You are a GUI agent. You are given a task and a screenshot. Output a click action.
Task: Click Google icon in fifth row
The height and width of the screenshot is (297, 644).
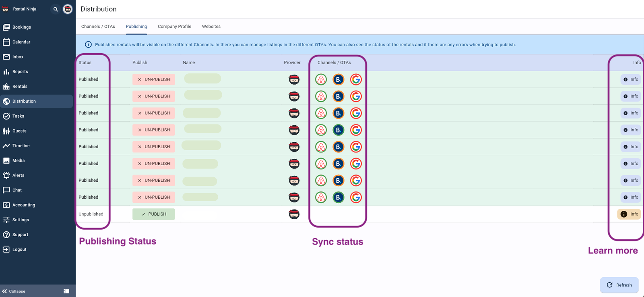pyautogui.click(x=356, y=147)
